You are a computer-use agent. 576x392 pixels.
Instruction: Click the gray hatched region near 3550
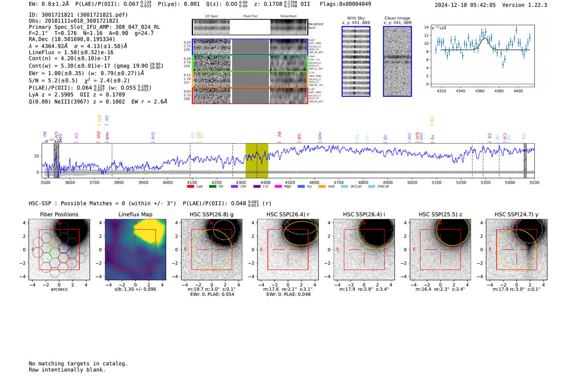[x=56, y=160]
